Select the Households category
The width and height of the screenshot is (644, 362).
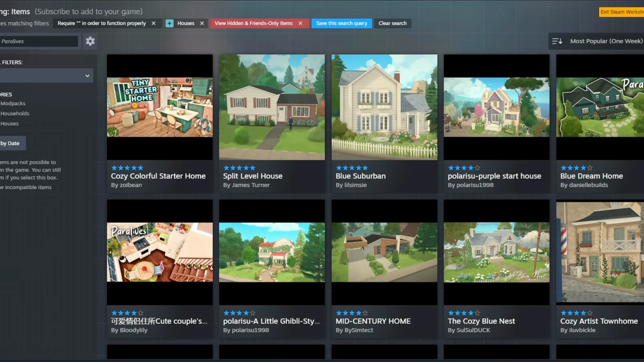[x=15, y=113]
